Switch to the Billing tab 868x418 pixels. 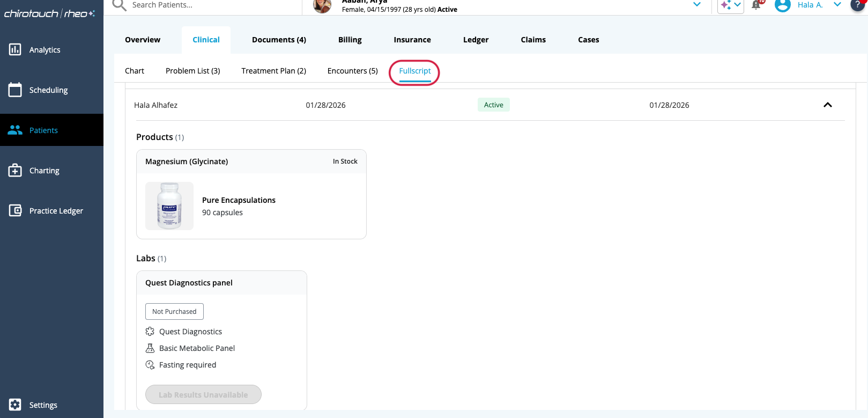coord(350,40)
